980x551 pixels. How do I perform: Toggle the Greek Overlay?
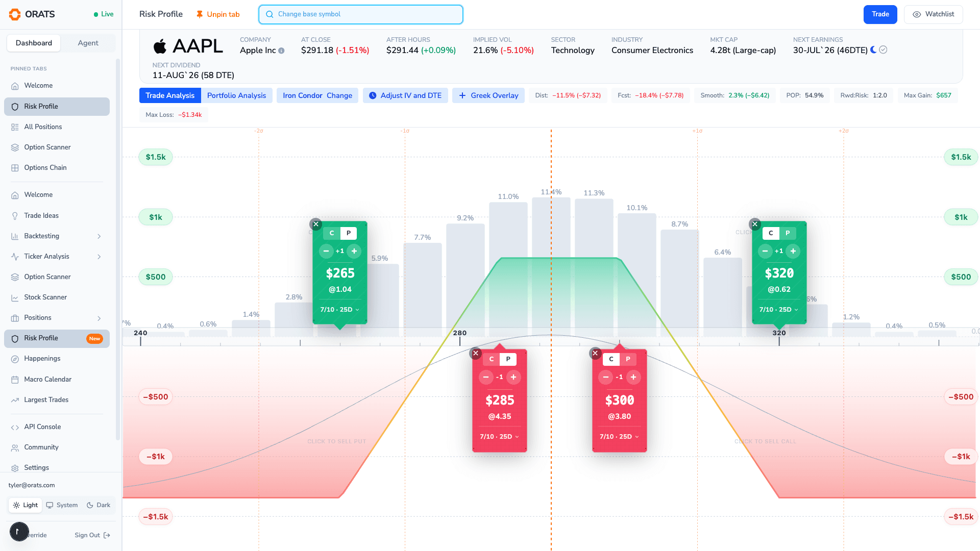pos(488,95)
